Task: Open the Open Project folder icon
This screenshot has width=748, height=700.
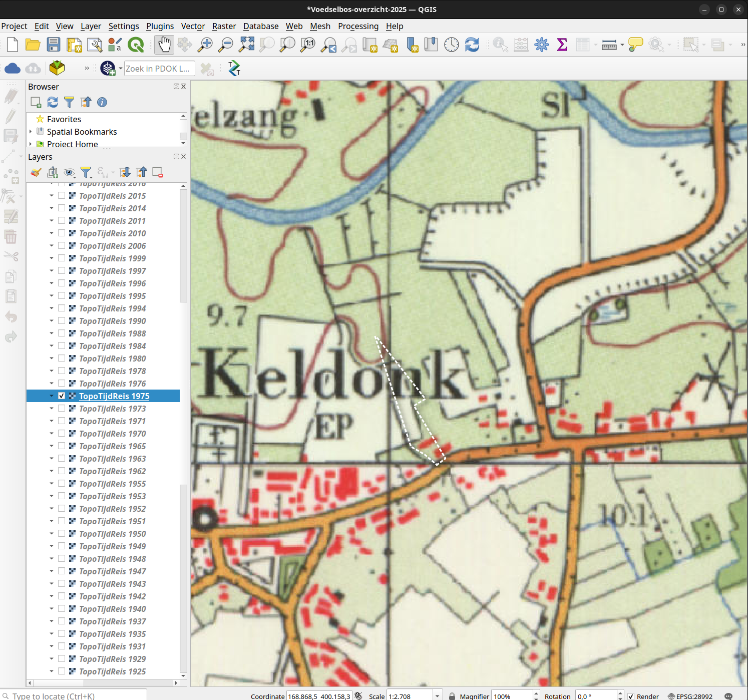Action: coord(33,45)
